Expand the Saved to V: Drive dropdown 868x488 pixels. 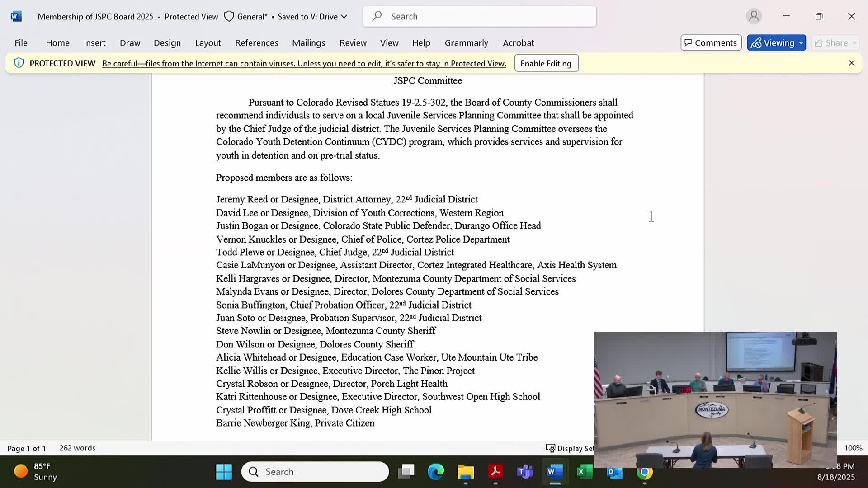click(344, 17)
